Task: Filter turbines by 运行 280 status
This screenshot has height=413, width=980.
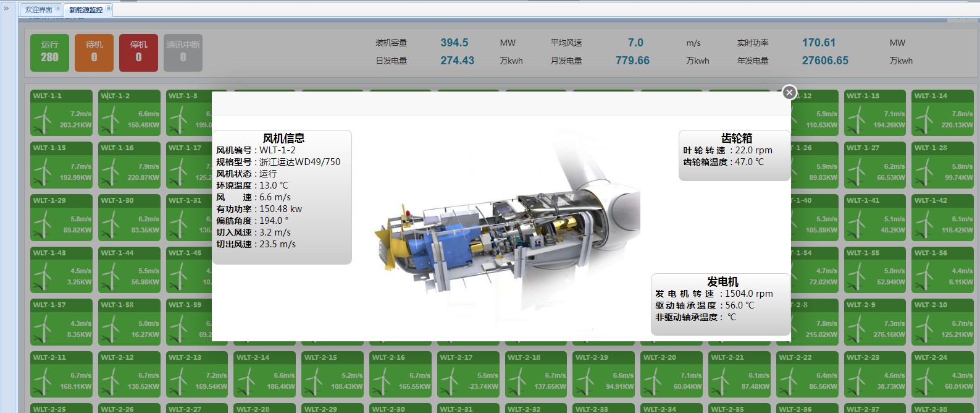Action: (50, 53)
